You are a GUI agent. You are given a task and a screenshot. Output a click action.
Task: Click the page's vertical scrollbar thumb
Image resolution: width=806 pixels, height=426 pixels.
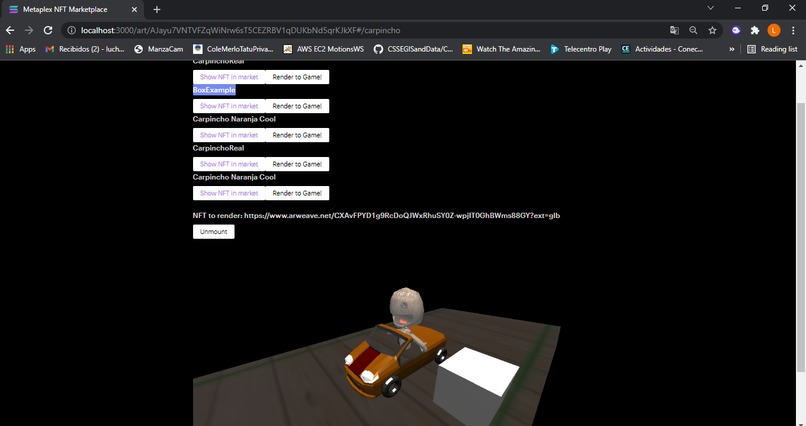pyautogui.click(x=800, y=236)
